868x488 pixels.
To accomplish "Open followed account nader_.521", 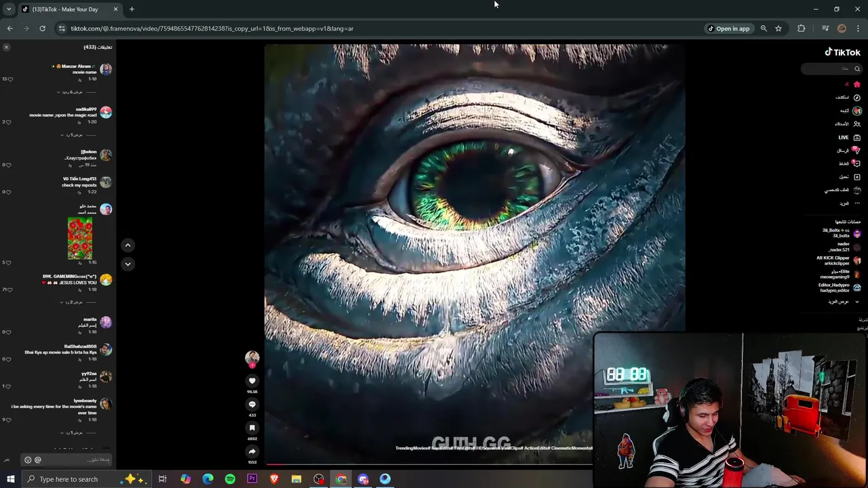I will pos(844,247).
